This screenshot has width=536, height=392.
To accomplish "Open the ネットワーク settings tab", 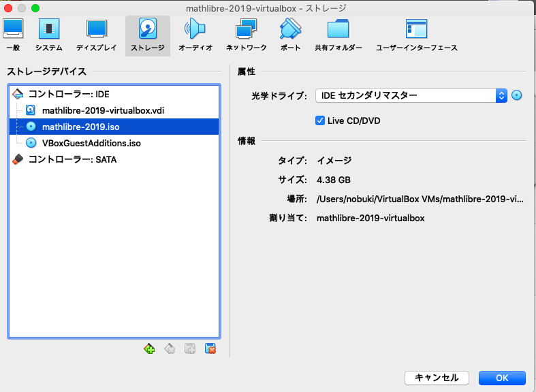I will [x=246, y=35].
